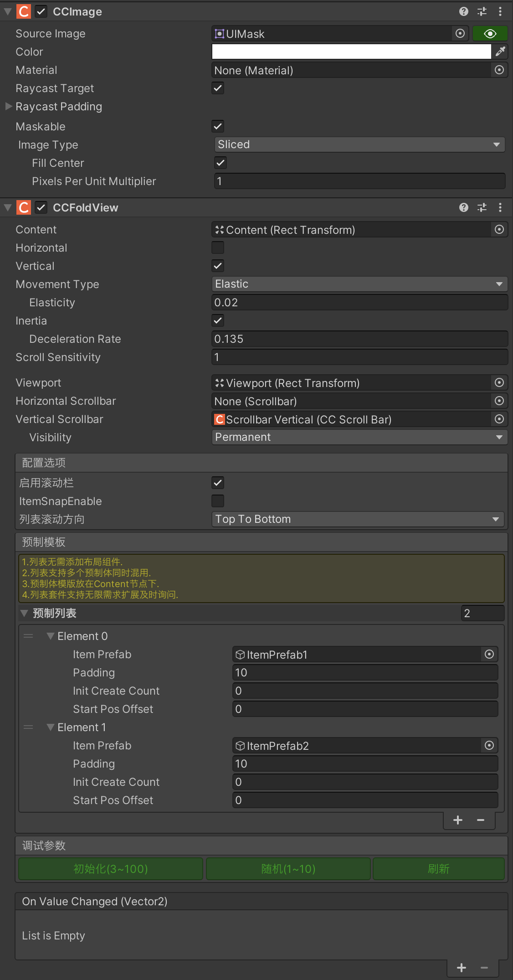This screenshot has height=980, width=513.
Task: Open CCImage preset settings icon
Action: pos(482,11)
